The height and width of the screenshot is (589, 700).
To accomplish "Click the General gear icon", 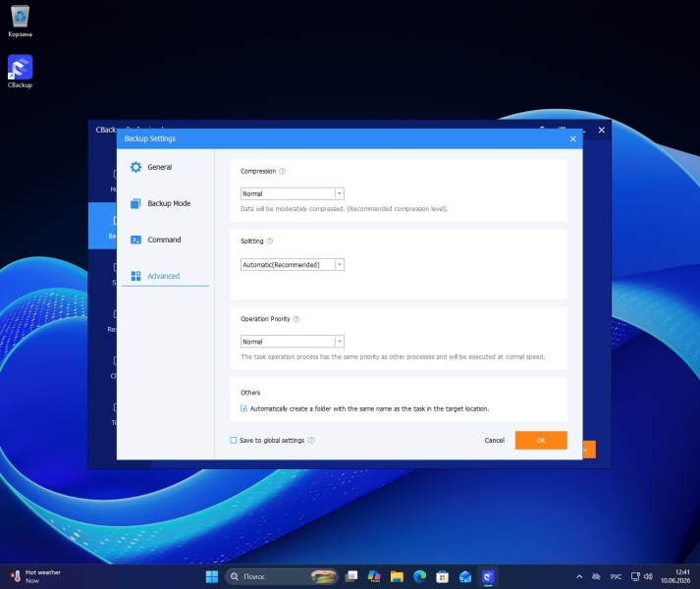I will point(135,167).
